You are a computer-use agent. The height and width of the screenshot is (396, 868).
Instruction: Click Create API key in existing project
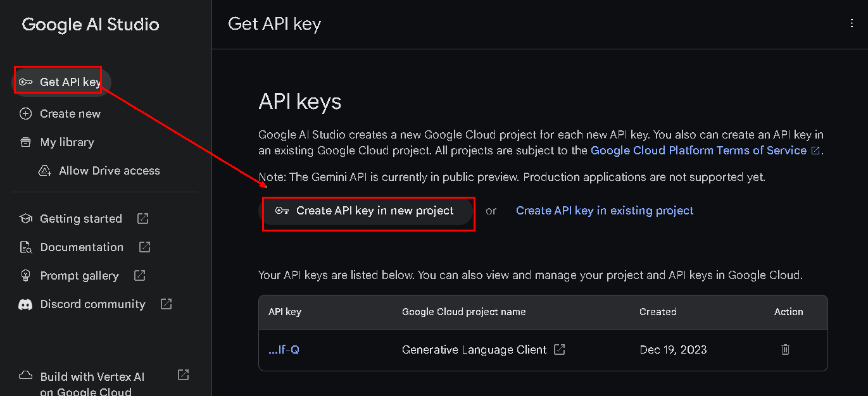tap(605, 211)
